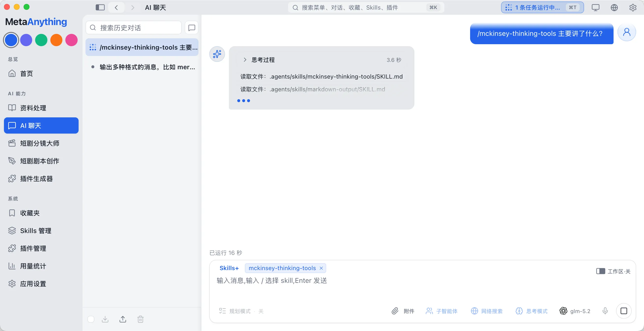
Task: Open Skills 管理 in the sidebar
Action: click(41, 231)
